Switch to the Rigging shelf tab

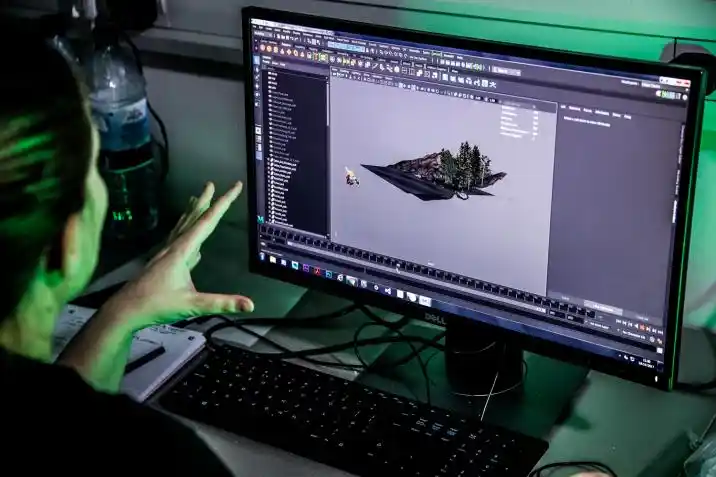click(x=312, y=49)
